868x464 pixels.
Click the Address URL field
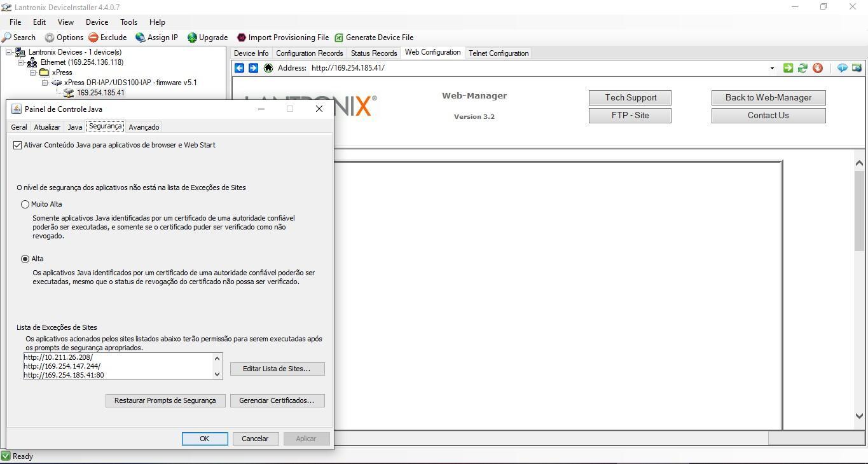(538, 68)
